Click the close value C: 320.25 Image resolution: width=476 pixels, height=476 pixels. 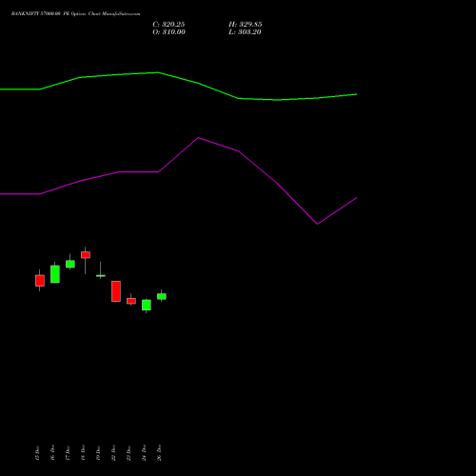click(169, 25)
